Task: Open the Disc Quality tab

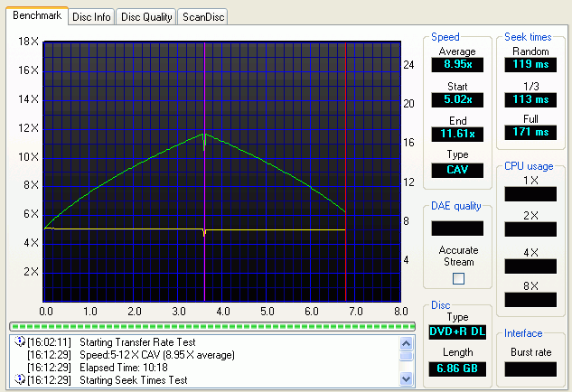Action: pos(146,17)
